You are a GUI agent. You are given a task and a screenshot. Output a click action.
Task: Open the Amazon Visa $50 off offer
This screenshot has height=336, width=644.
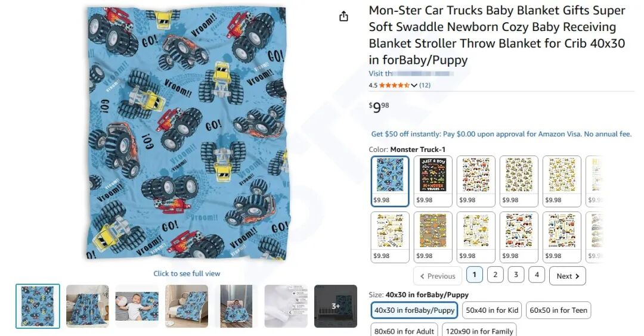click(501, 134)
